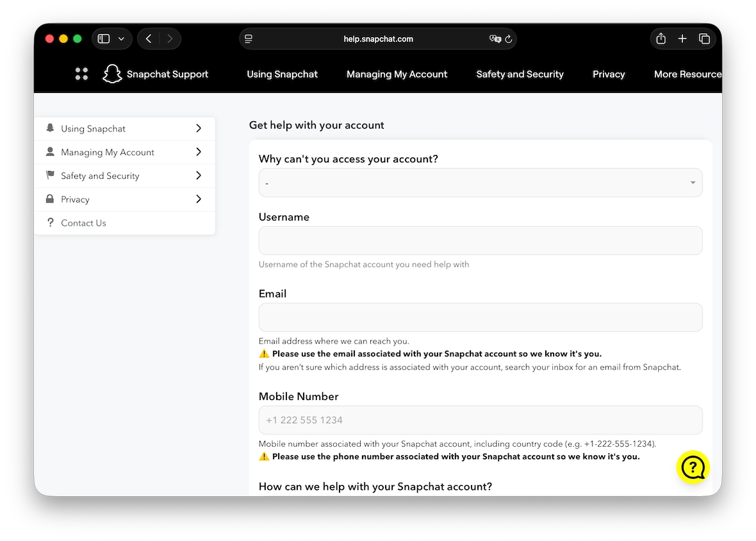
Task: Open the page reader icon in address bar
Action: point(249,39)
